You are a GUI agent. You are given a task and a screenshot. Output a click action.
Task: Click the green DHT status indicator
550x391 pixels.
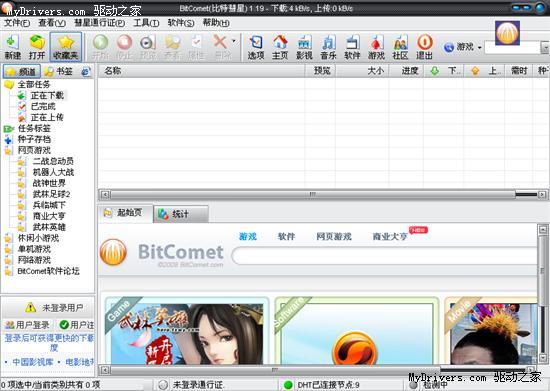tap(288, 385)
